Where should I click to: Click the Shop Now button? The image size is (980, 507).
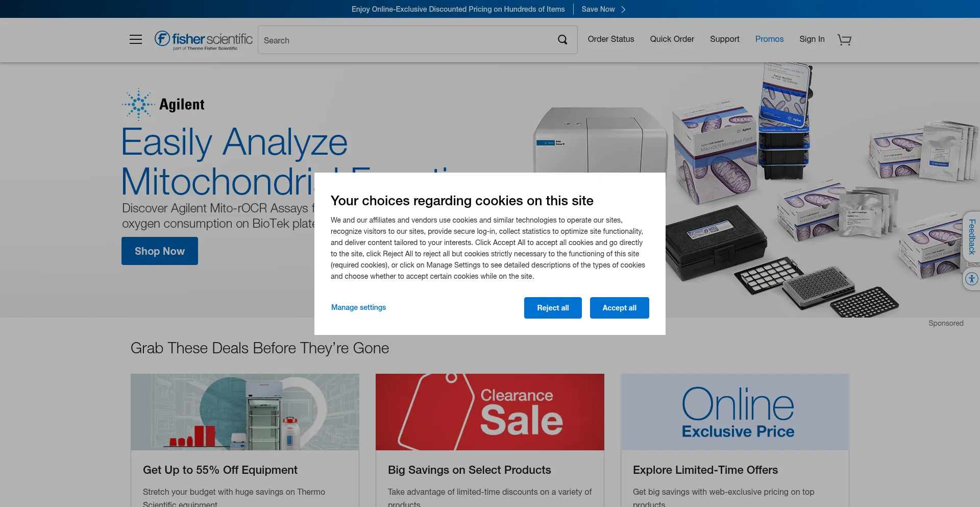tap(160, 251)
